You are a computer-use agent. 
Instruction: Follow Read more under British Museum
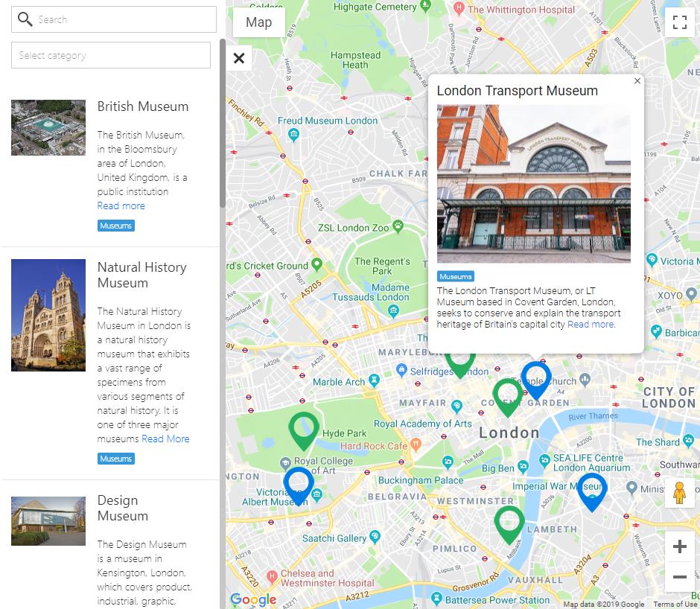click(x=121, y=205)
